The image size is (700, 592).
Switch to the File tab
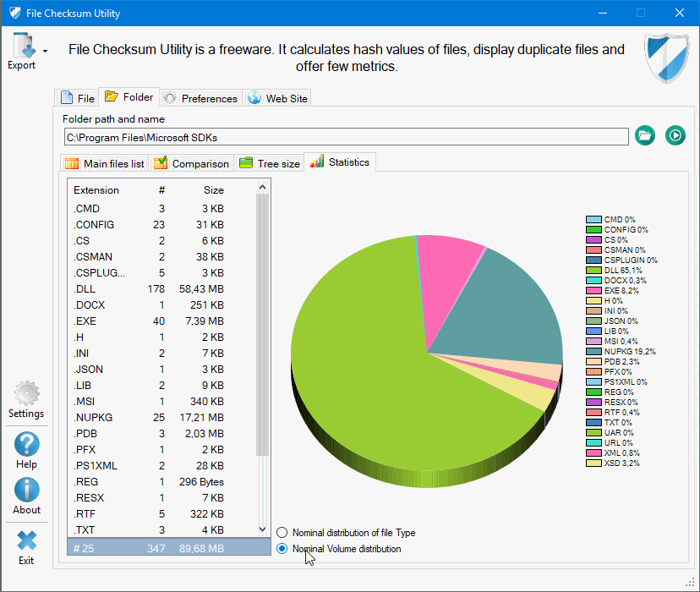click(77, 98)
